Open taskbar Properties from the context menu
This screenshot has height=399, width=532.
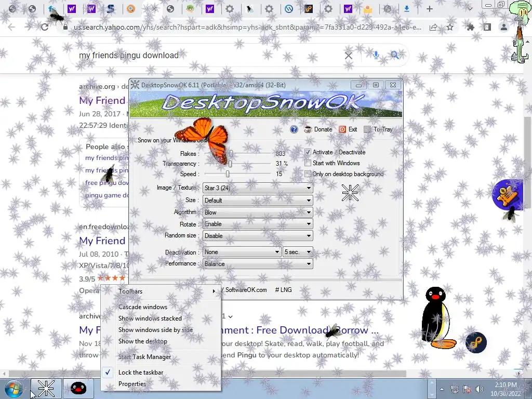[x=161, y=384]
